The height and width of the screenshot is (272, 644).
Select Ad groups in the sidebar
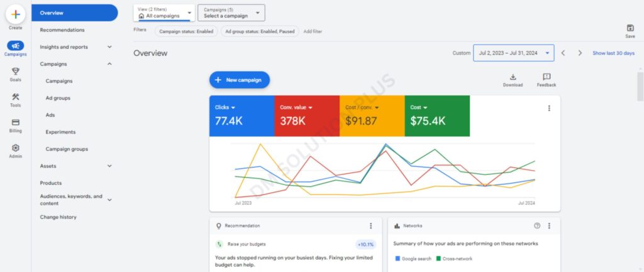click(x=58, y=98)
